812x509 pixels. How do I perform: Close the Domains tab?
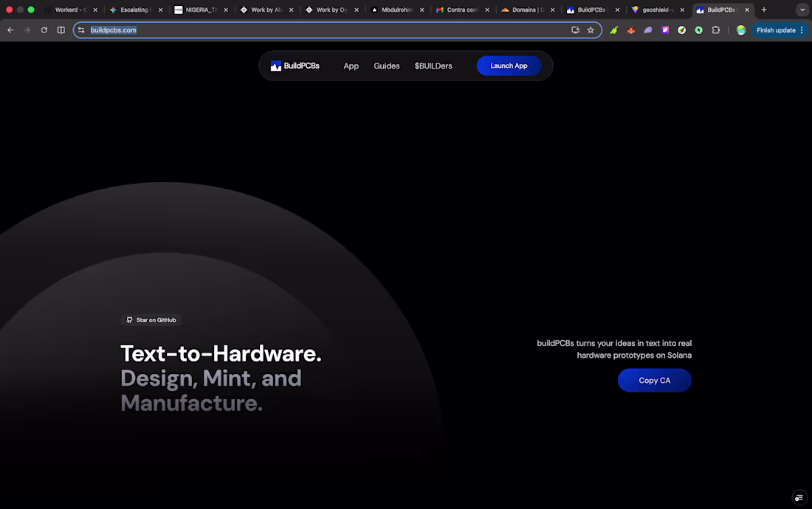553,10
